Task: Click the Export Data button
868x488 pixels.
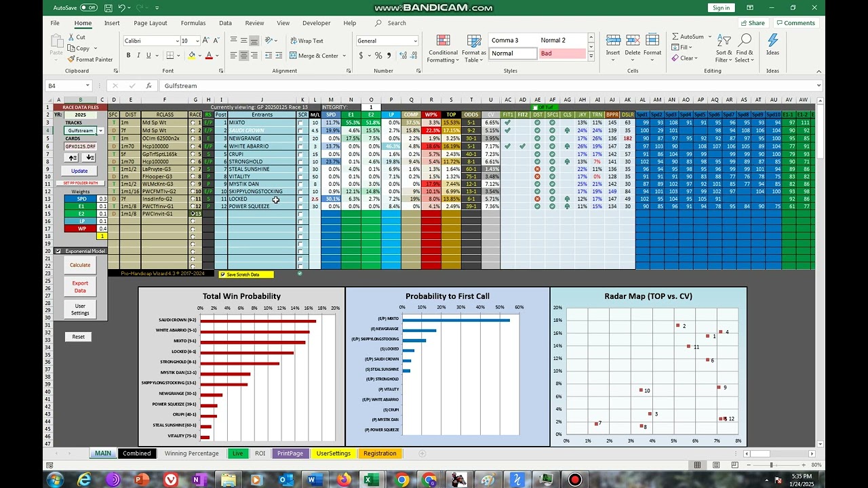Action: tap(80, 287)
